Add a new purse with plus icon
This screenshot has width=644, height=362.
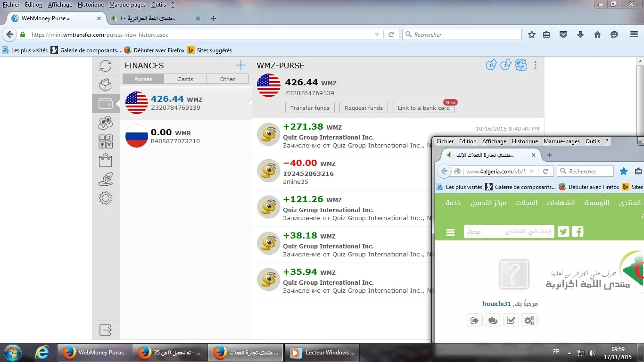241,65
